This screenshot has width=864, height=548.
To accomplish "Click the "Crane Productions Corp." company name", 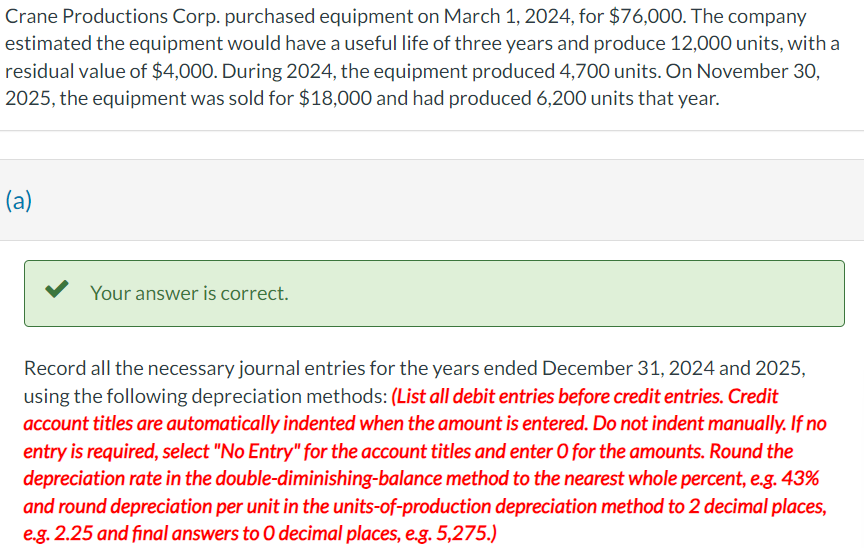I will point(112,17).
